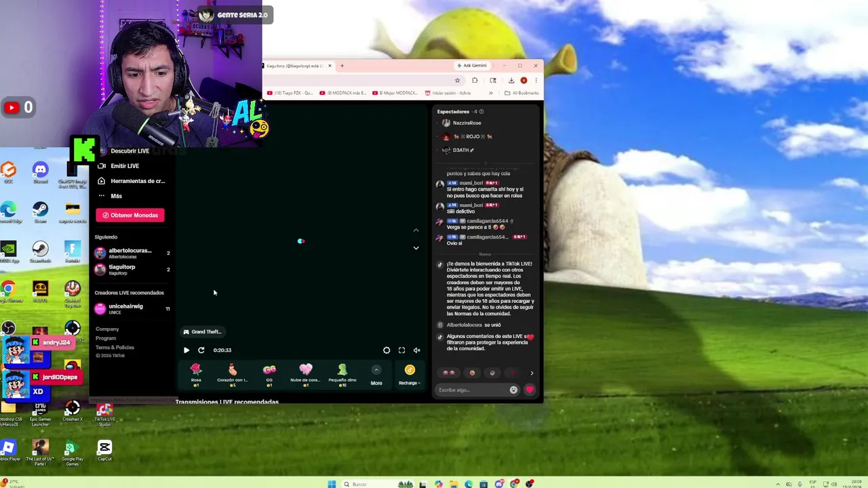The width and height of the screenshot is (868, 488).
Task: Open a new Chrome tab
Action: (342, 66)
